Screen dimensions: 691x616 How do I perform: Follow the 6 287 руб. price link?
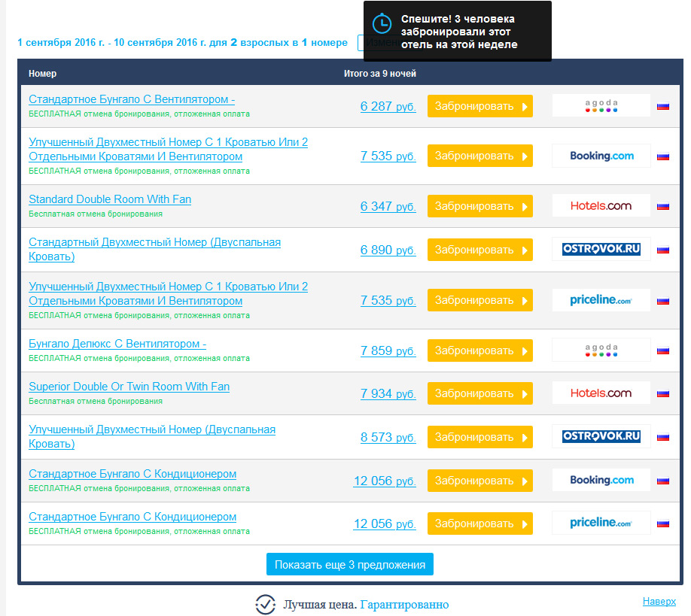pyautogui.click(x=388, y=106)
